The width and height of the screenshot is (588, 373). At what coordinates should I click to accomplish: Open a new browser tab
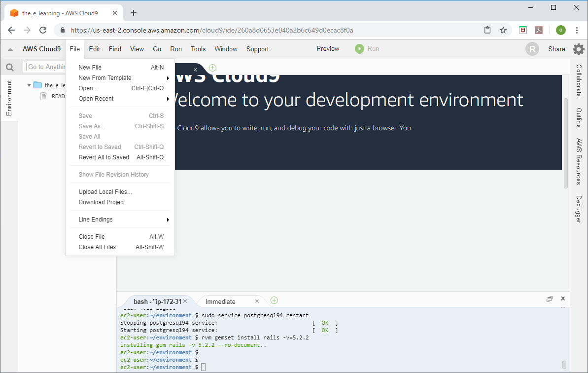click(x=134, y=13)
